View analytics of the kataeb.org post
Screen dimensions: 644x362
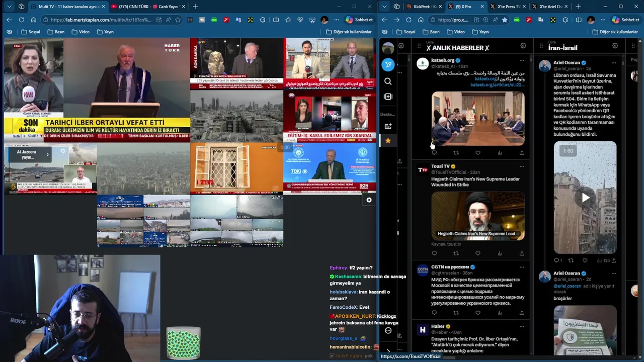pyautogui.click(x=500, y=153)
